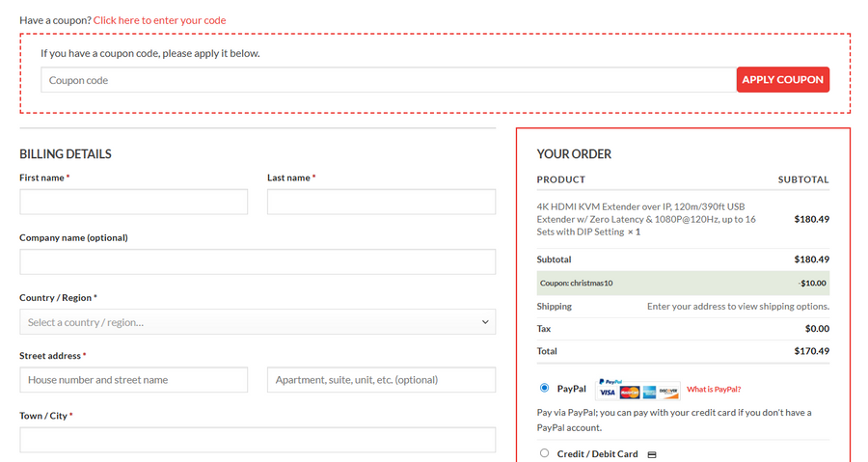Click the Visa card icon

point(607,393)
